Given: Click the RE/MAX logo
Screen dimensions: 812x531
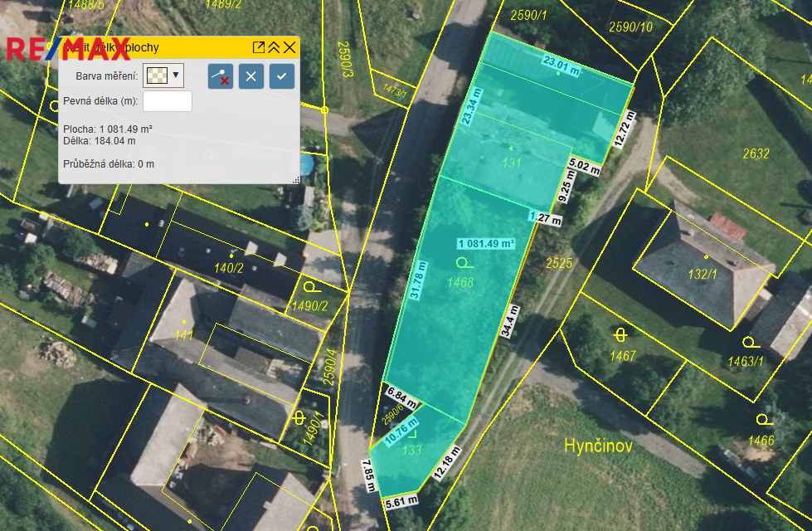Looking at the screenshot, I should 66,49.
